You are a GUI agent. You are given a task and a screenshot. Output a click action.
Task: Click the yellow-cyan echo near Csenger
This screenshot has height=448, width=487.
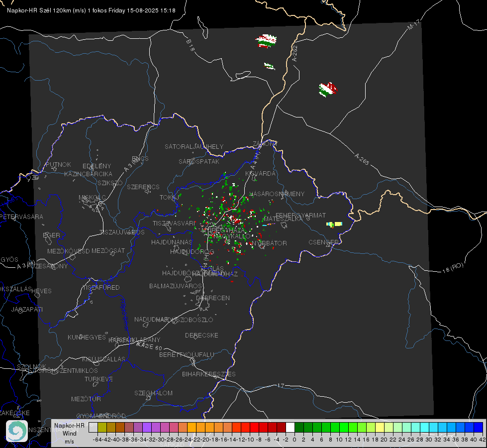[x=334, y=224]
